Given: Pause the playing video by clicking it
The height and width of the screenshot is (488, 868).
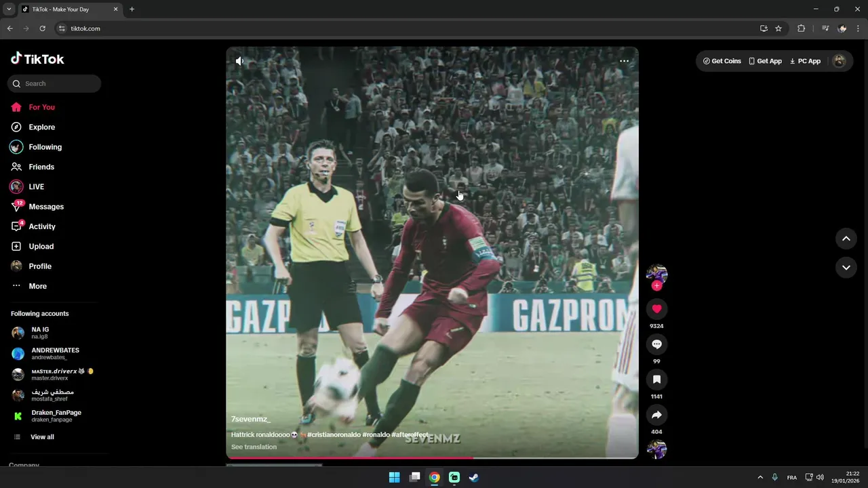Looking at the screenshot, I should coord(432,252).
